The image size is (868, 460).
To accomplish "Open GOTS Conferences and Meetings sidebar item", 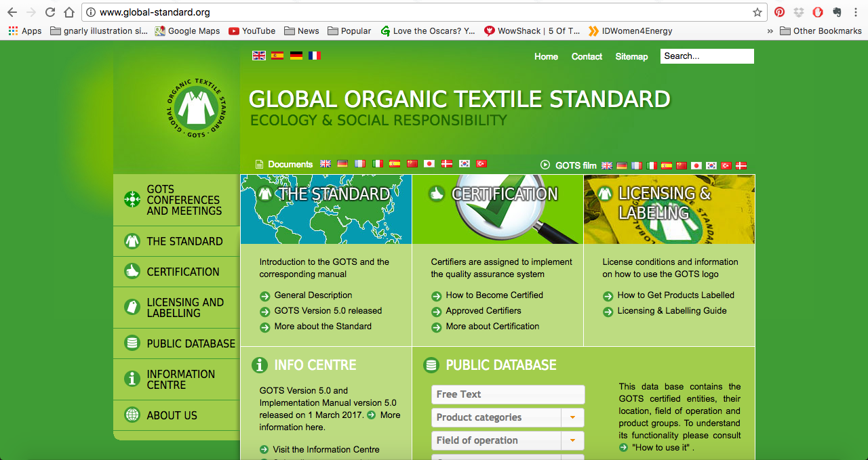I will 176,200.
